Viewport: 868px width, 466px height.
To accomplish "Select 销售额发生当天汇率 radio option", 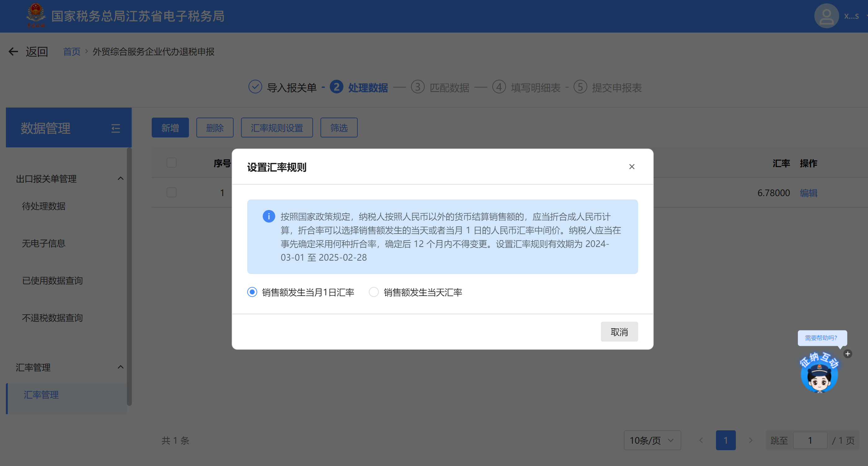I will pos(373,292).
